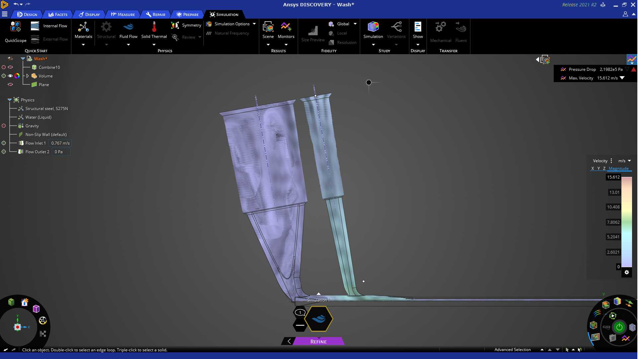The image size is (644, 359).
Task: Click the particles result hexagon icon
Action: (594, 325)
